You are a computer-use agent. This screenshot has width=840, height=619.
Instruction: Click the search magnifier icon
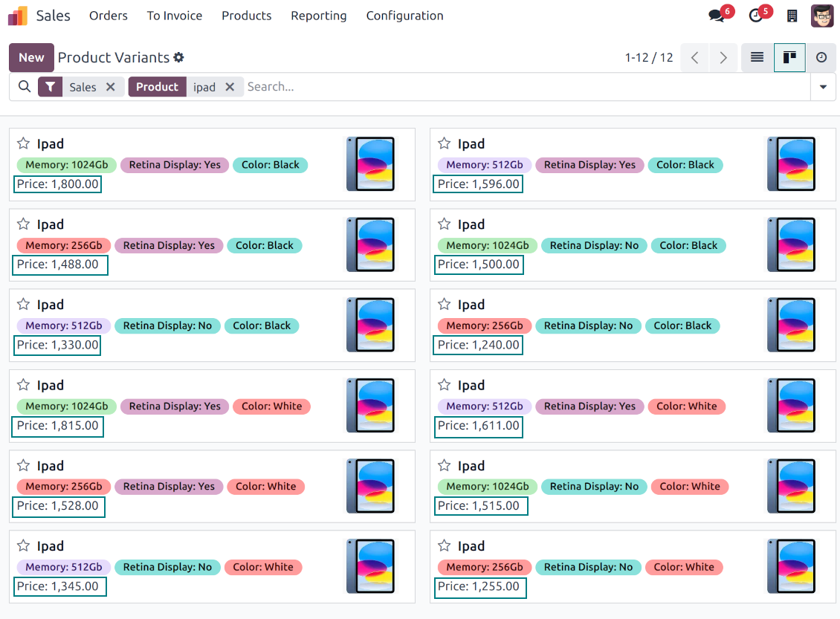point(25,86)
